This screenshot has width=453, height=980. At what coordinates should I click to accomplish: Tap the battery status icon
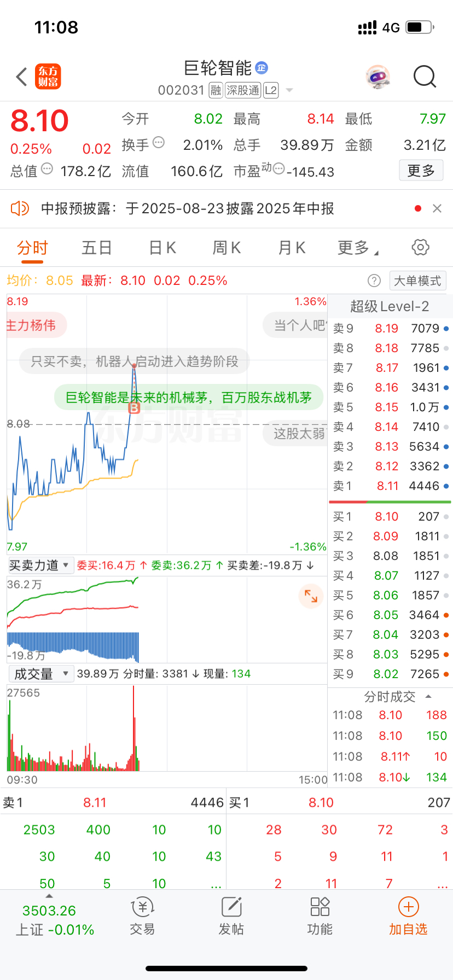pyautogui.click(x=420, y=27)
